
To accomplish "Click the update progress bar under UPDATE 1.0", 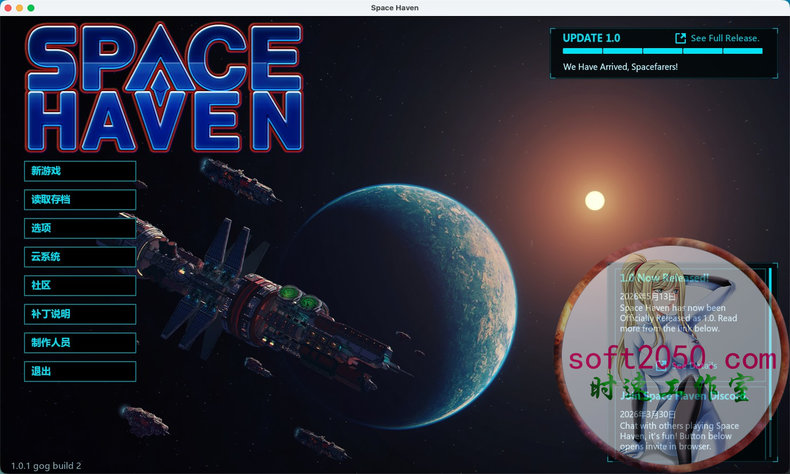I will pyautogui.click(x=663, y=51).
